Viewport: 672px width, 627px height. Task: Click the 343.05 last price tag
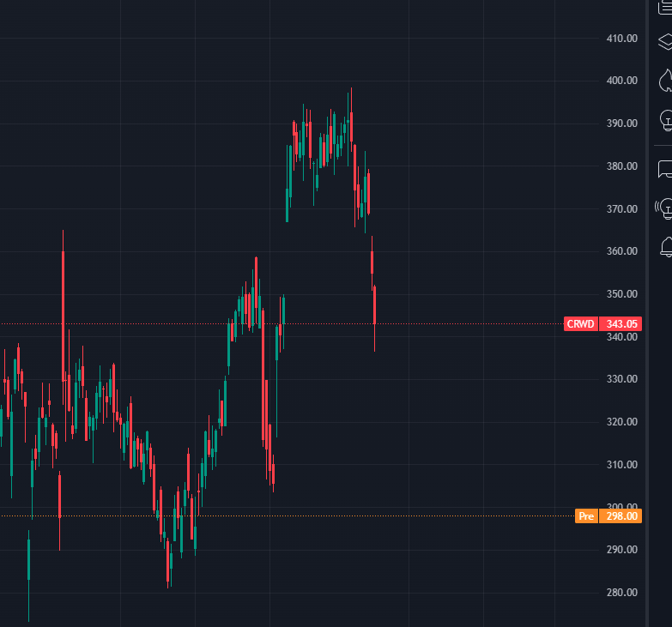tap(621, 323)
